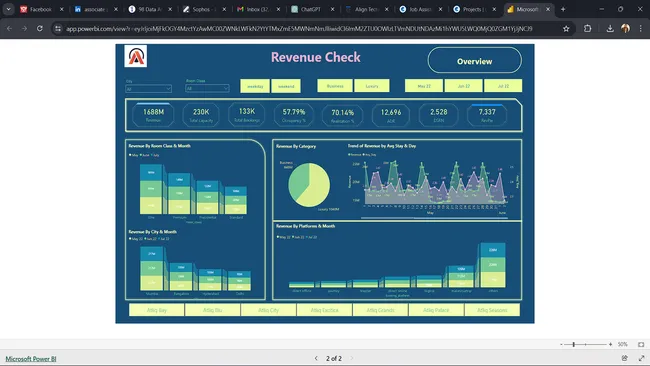
Task: Toggle the weekday filter button
Action: tap(255, 86)
